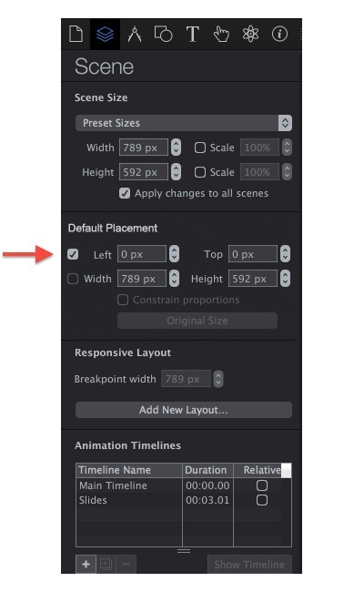The height and width of the screenshot is (592, 364).
Task: Open the Physics inspector atom icon
Action: coord(250,35)
